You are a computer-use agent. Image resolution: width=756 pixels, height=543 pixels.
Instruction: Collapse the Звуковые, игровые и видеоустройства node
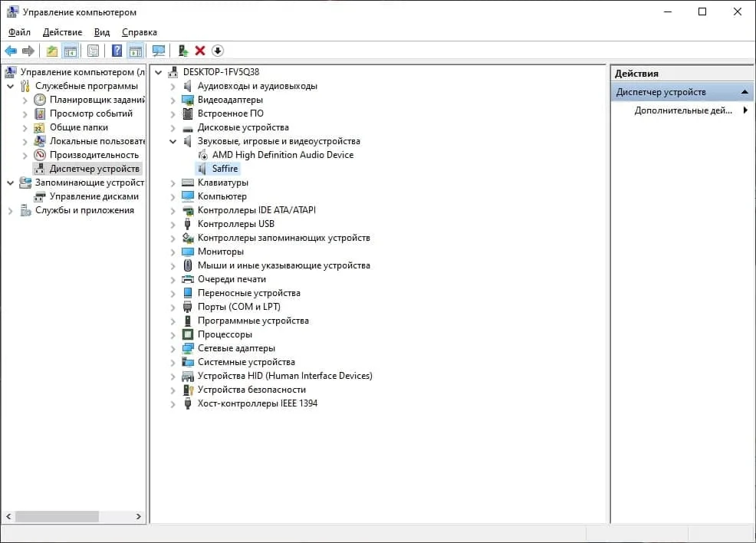(x=173, y=141)
